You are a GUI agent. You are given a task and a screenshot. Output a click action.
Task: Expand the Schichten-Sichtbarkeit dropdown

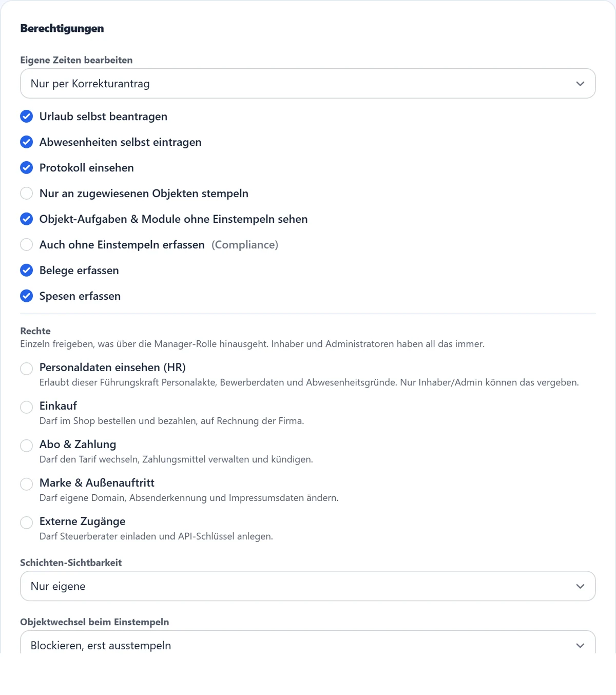(x=308, y=586)
